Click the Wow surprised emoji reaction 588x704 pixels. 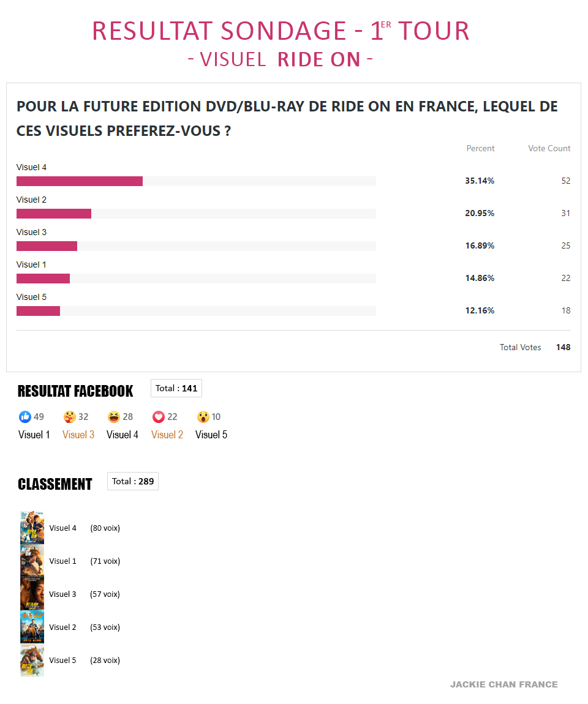pos(203,417)
